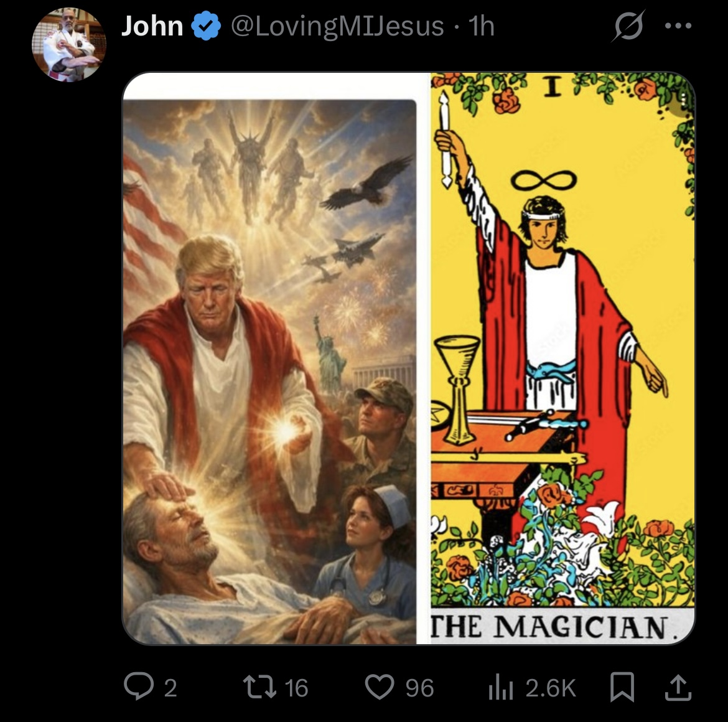The image size is (728, 722).
Task: Open the three-dot more options menu
Action: (678, 26)
